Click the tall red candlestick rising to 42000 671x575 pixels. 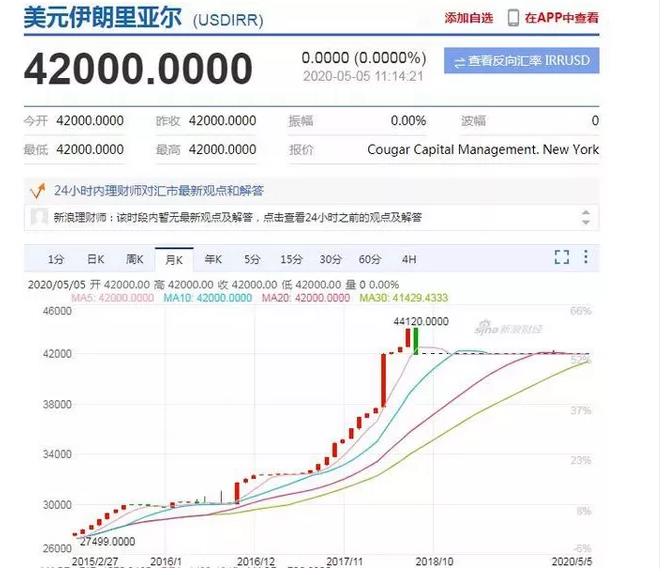point(383,380)
